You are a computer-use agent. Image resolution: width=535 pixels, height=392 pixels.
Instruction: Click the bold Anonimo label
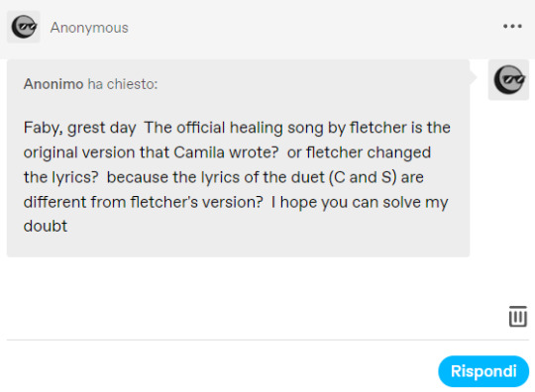click(x=53, y=84)
